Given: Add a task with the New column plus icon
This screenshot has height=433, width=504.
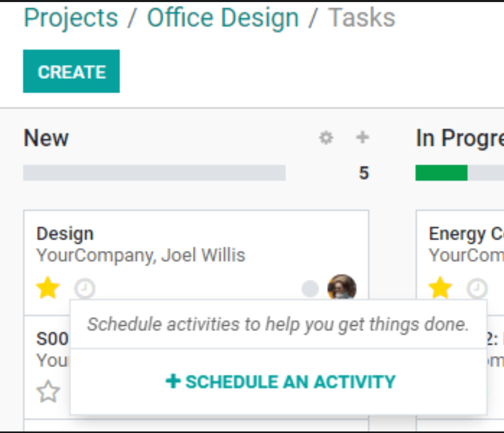Looking at the screenshot, I should 362,137.
